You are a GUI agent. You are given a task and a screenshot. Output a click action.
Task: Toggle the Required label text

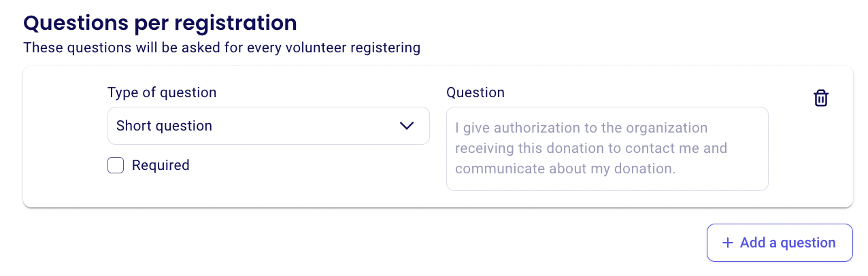(161, 165)
